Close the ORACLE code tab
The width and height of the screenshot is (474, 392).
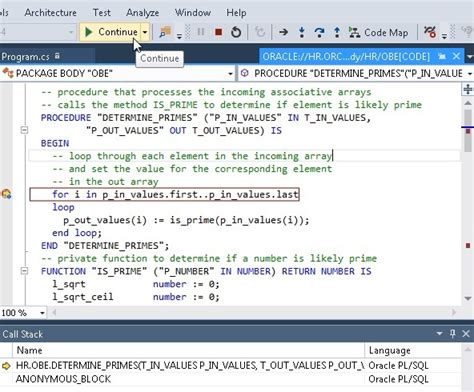point(456,56)
